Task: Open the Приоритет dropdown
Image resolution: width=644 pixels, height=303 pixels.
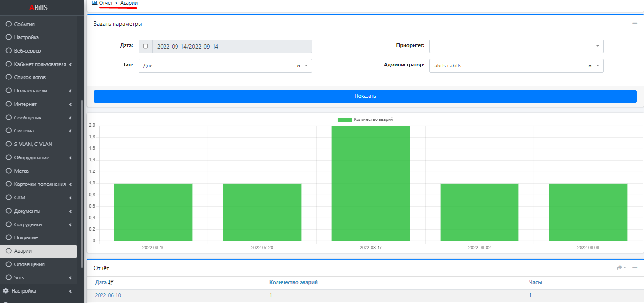Action: [516, 46]
